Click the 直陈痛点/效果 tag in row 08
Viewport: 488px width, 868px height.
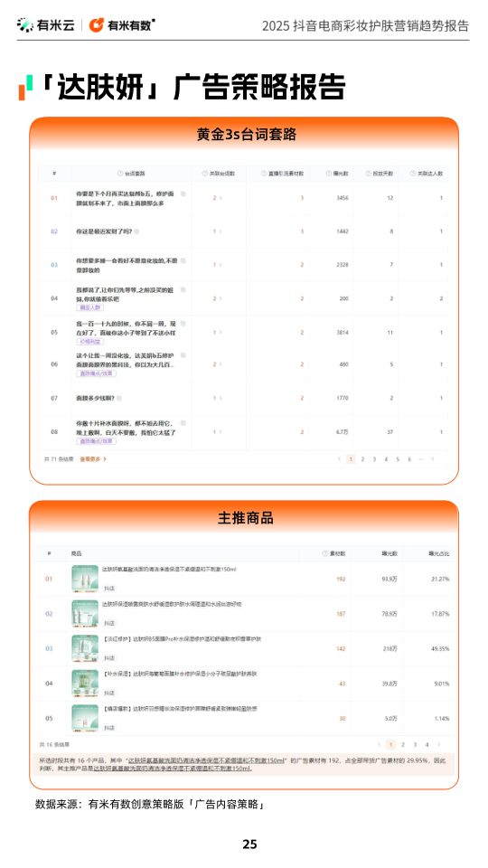(97, 441)
